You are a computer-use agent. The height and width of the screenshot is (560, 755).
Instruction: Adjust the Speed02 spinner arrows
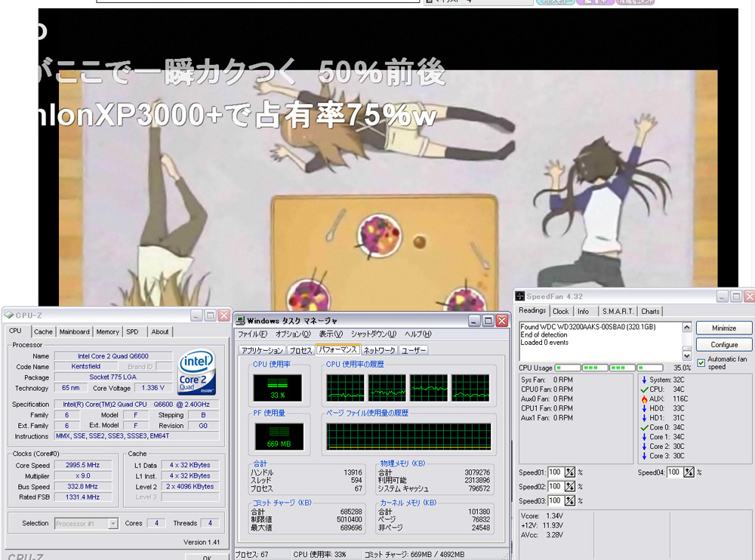569,486
